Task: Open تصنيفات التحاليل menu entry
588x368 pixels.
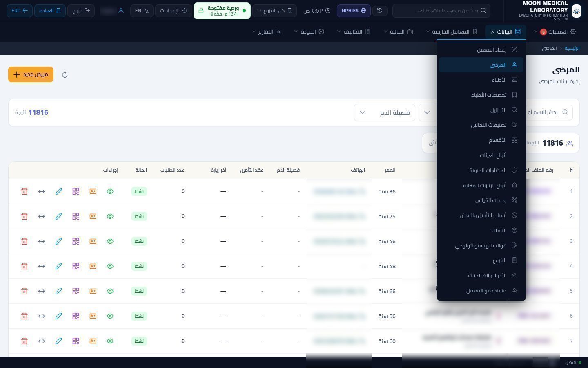Action: coord(481,125)
